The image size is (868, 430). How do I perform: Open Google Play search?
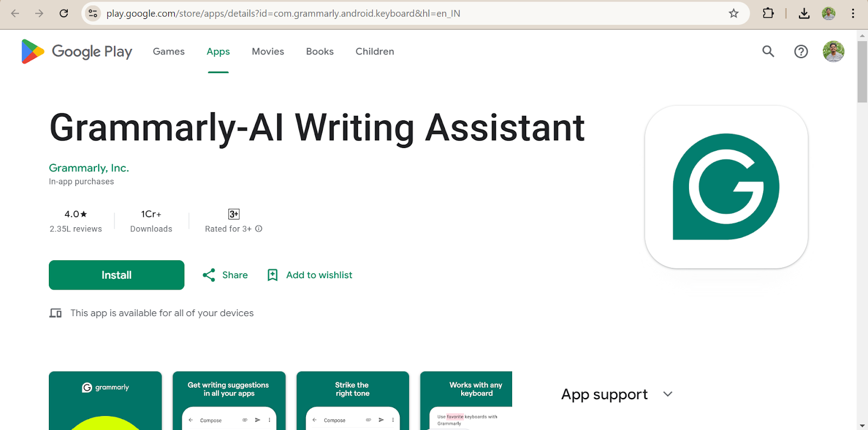click(768, 52)
